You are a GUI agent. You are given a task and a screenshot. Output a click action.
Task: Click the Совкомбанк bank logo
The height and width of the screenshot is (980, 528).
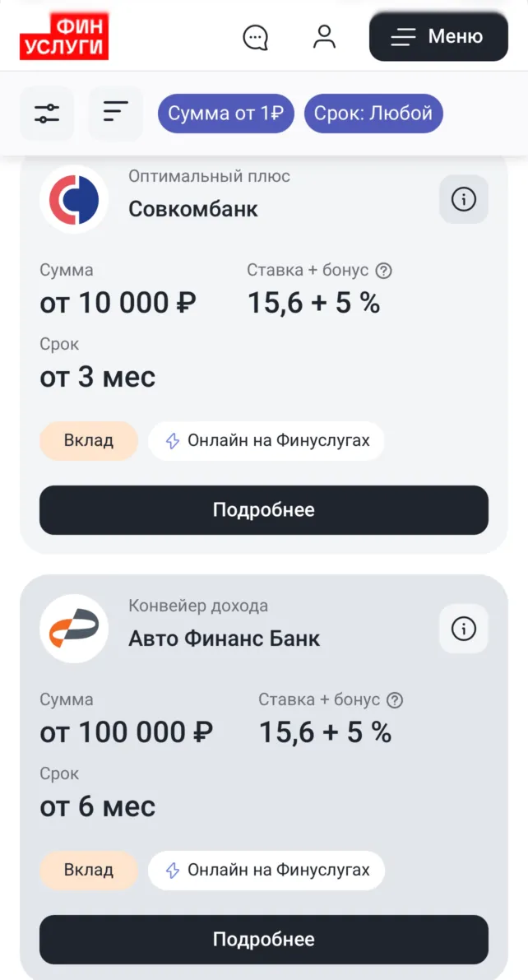[x=73, y=199]
